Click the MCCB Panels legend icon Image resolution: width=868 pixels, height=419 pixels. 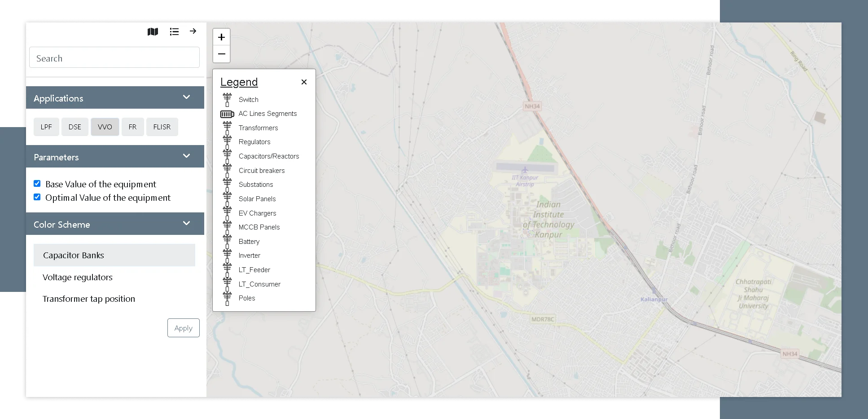(227, 227)
